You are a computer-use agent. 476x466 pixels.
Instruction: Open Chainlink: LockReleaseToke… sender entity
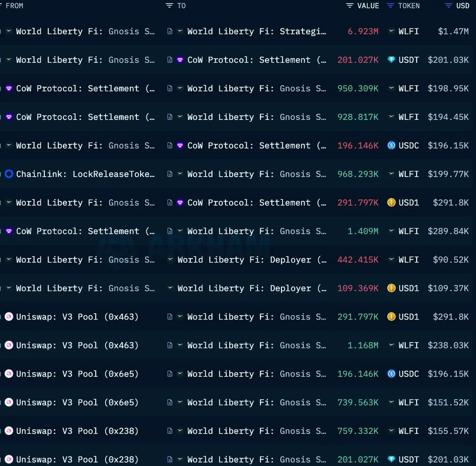[85, 174]
